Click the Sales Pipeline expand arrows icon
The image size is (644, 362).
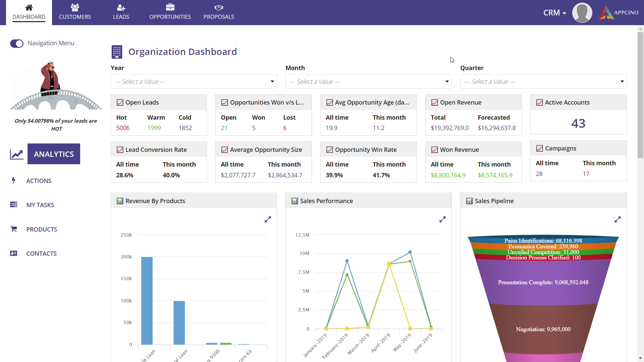click(618, 220)
